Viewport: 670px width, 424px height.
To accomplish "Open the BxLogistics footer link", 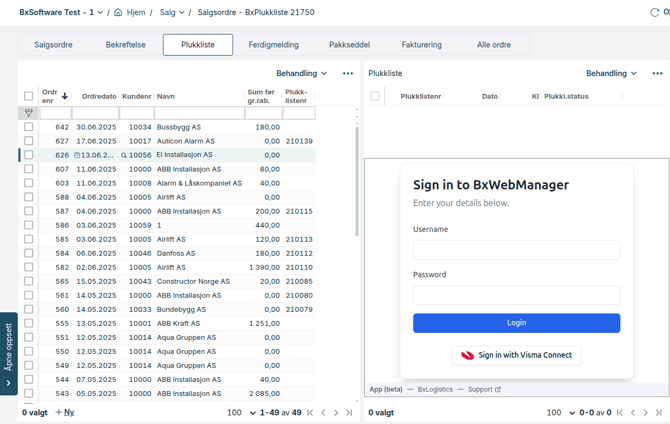I will (x=435, y=389).
